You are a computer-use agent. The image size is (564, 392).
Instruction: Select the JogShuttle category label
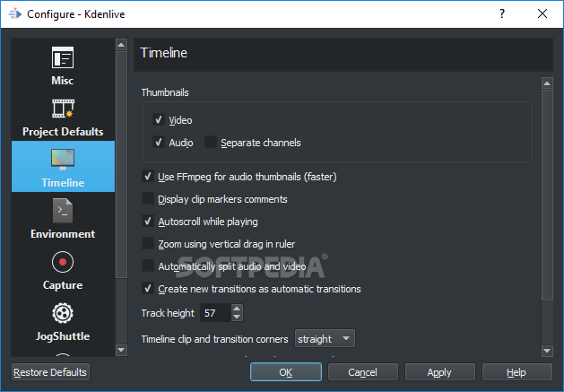tap(63, 336)
